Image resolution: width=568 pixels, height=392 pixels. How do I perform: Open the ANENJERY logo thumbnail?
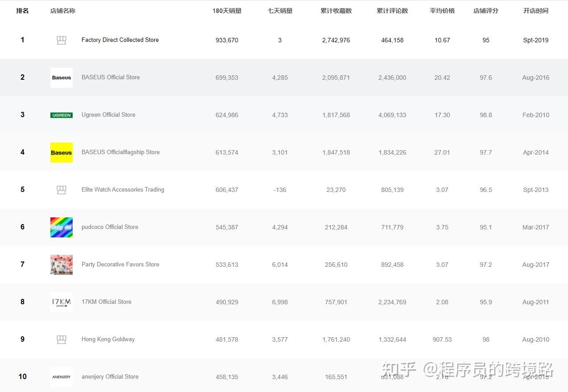point(62,377)
